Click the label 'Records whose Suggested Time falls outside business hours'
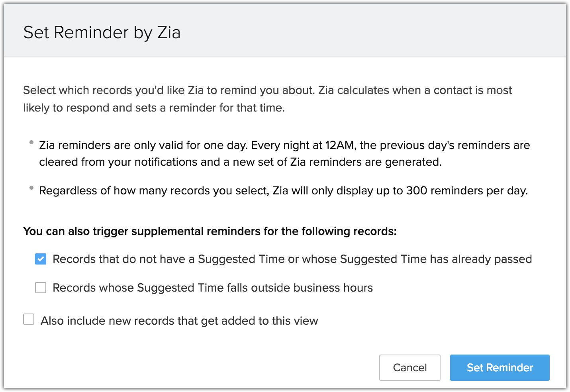 (213, 288)
